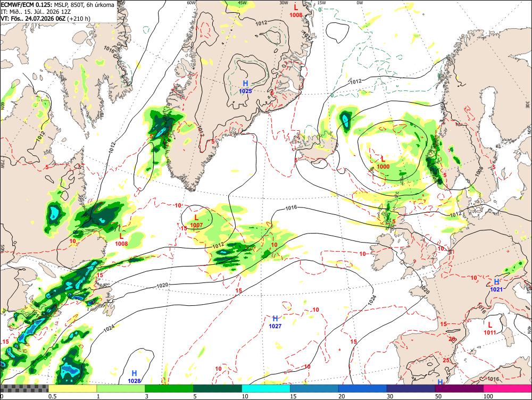Click the blue 20–30 legend swatch
Screen dimensions: 532x400
pyautogui.click(x=363, y=388)
